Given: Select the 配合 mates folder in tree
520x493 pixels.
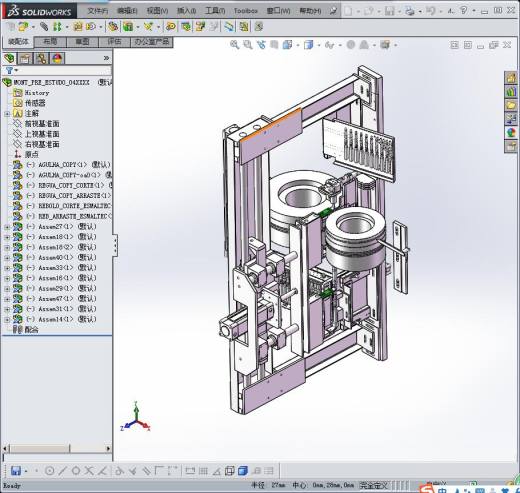Looking at the screenshot, I should 31,330.
